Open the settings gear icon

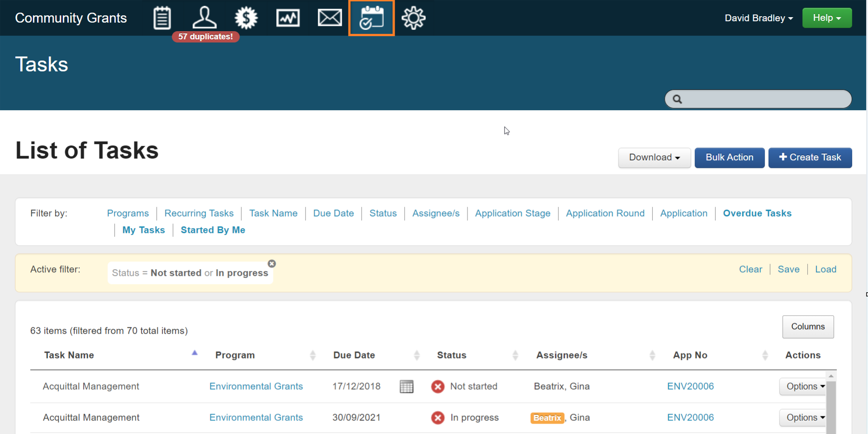413,18
